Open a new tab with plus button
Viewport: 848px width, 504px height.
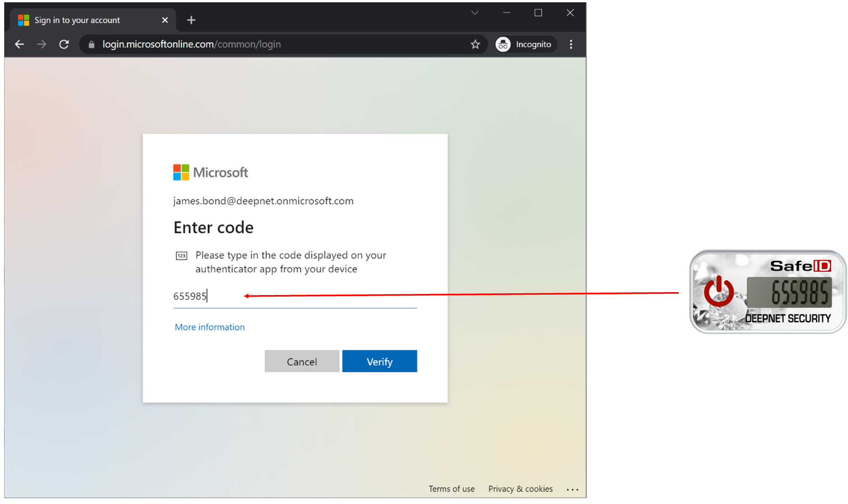click(191, 20)
